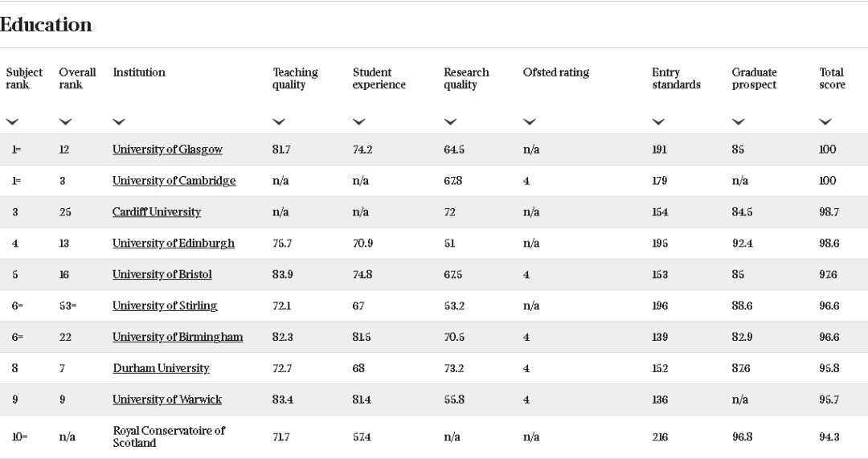
Task: Sort by Total score chevron
Action: point(825,122)
